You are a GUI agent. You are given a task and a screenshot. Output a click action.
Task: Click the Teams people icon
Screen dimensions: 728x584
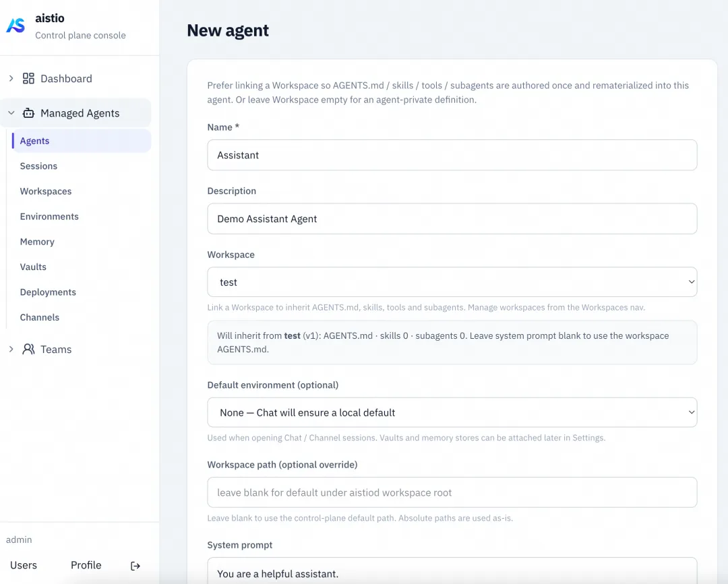(x=28, y=350)
